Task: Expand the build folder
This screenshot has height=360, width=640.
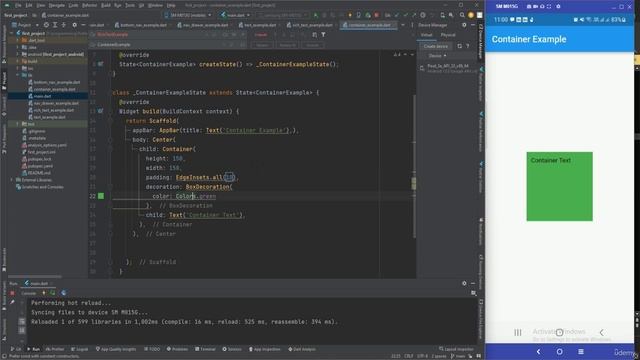Action: click(x=18, y=61)
